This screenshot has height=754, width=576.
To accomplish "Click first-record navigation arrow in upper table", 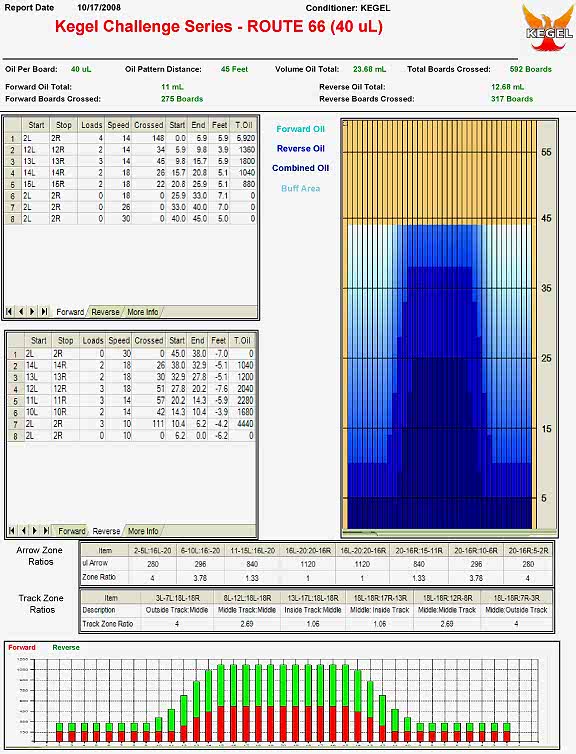I will (x=9, y=312).
